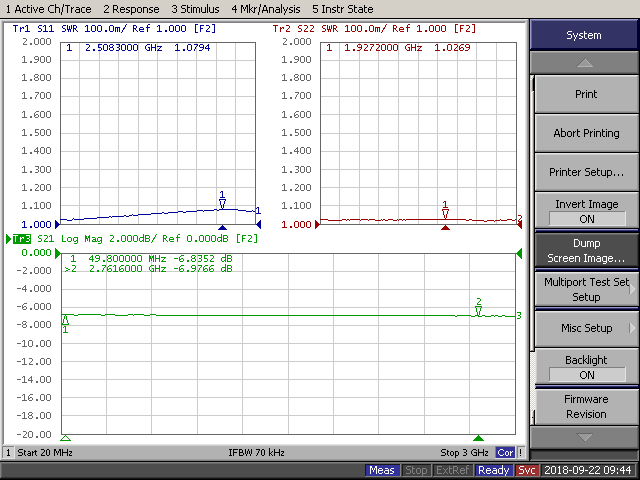Expand Multiport Test Set Setup submenu
640x480 pixels.
(x=586, y=289)
